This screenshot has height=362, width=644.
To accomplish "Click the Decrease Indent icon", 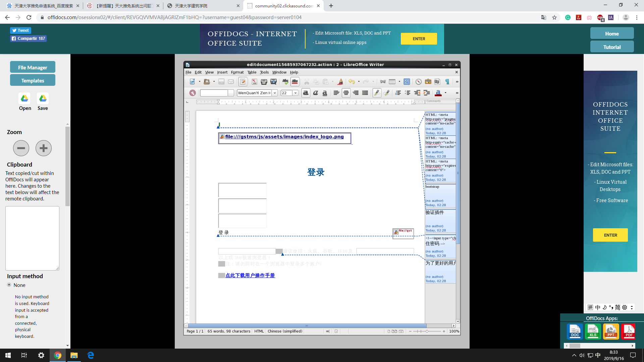I will [x=417, y=93].
